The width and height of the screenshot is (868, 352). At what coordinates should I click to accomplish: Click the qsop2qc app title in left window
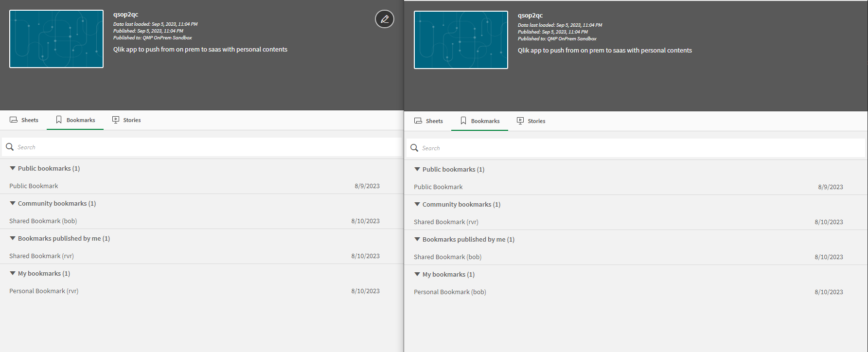point(125,15)
